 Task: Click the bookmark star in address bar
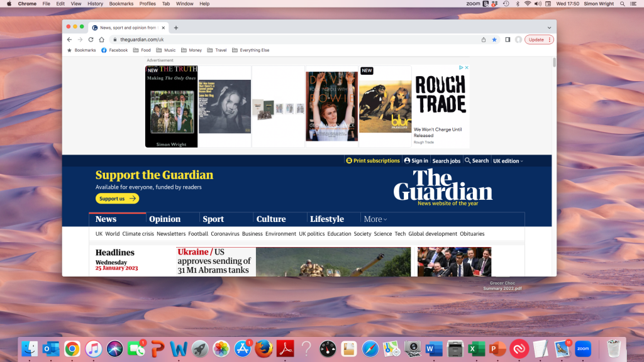tap(494, 40)
